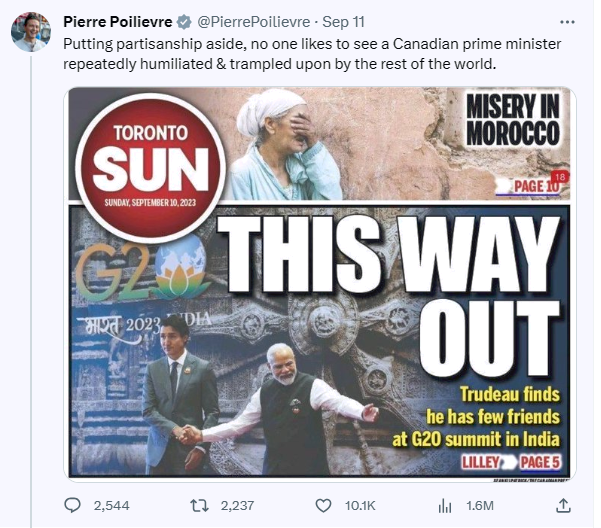Viewport: 601px width, 528px height.
Task: Open Pierre Poilievre's profile avatar
Action: point(31,32)
